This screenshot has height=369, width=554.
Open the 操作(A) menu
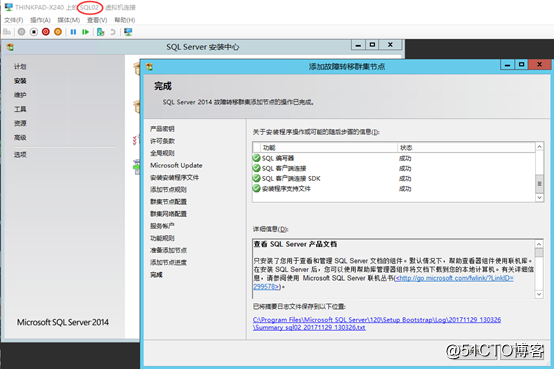click(40, 20)
